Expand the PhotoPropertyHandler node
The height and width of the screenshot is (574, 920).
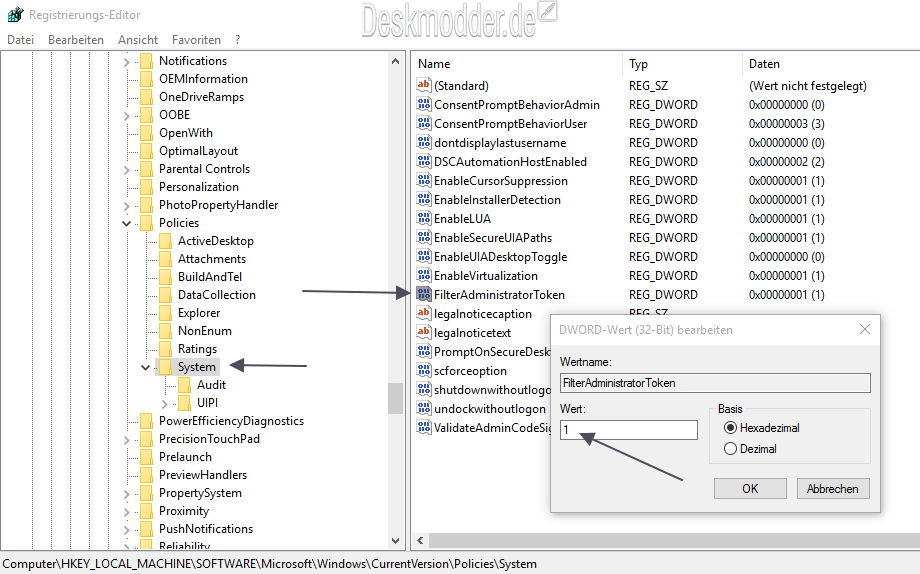127,205
